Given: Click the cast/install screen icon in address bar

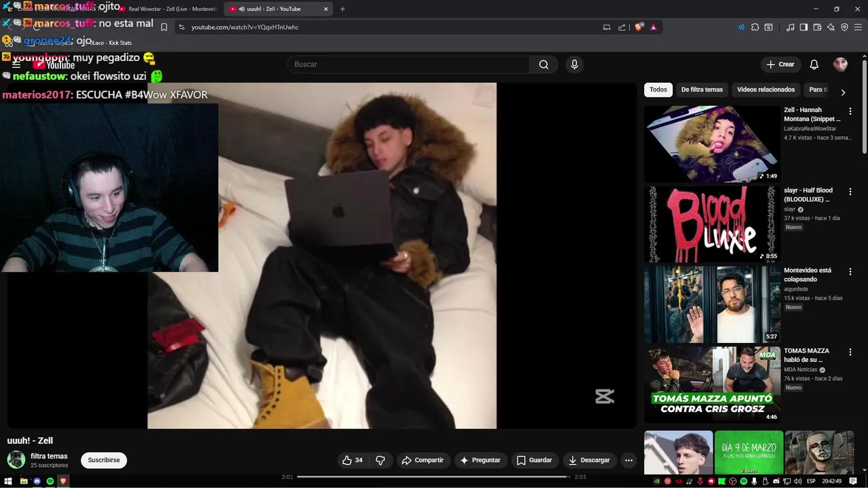Looking at the screenshot, I should [607, 27].
